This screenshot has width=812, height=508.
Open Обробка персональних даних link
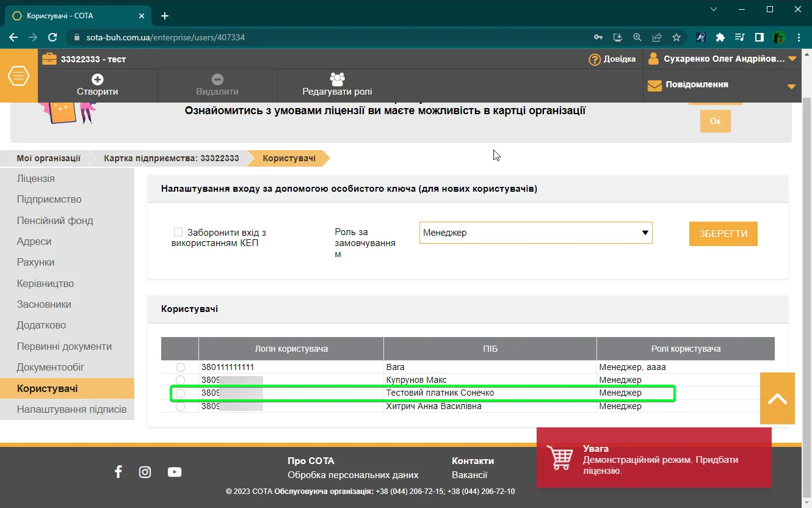(353, 475)
